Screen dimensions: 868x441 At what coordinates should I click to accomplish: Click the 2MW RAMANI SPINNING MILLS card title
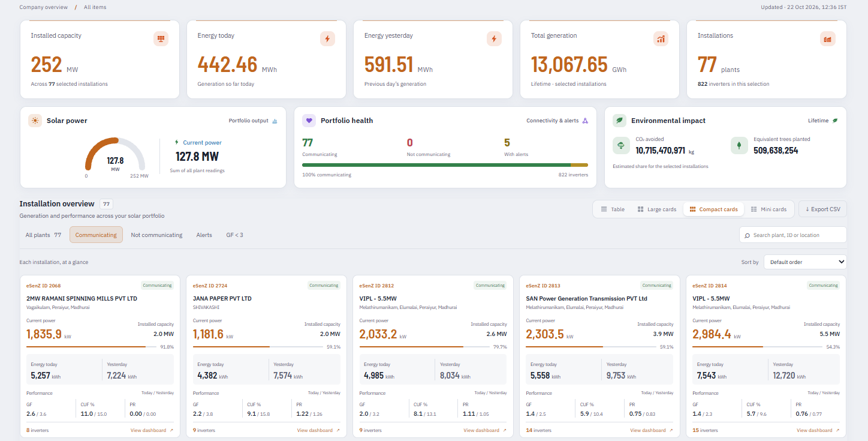click(x=82, y=298)
